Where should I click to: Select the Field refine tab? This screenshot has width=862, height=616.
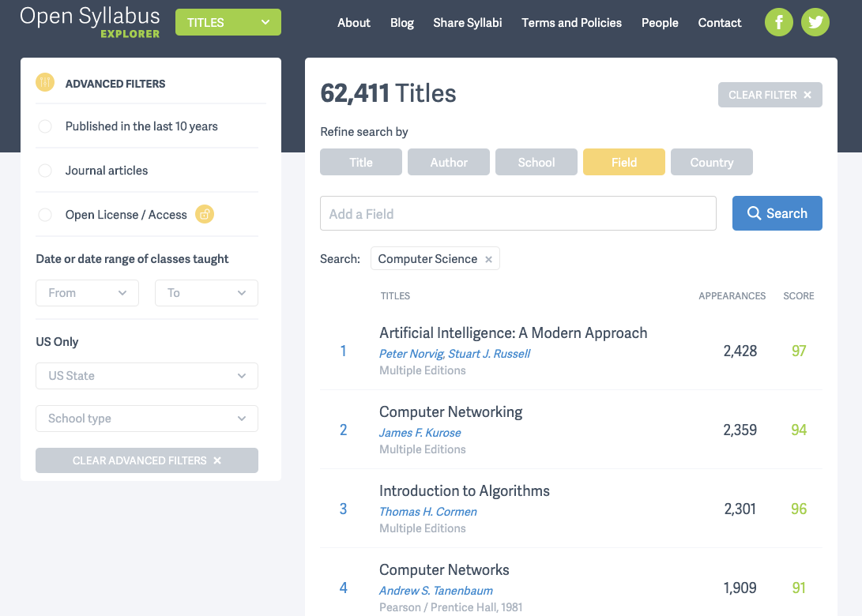[x=624, y=162]
